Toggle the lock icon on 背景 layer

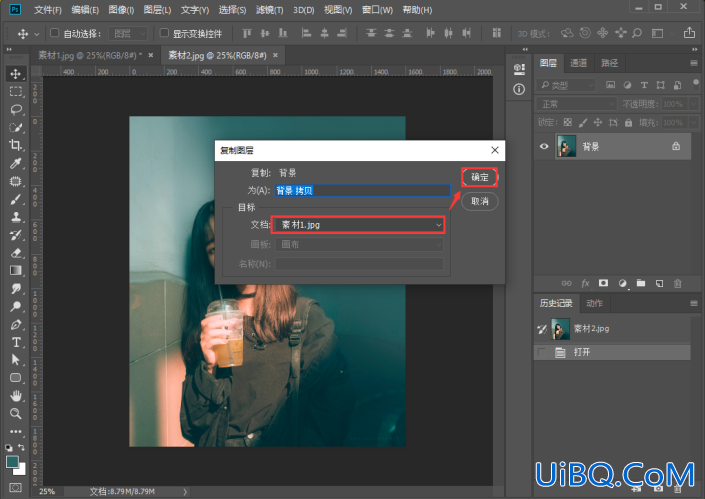click(676, 146)
